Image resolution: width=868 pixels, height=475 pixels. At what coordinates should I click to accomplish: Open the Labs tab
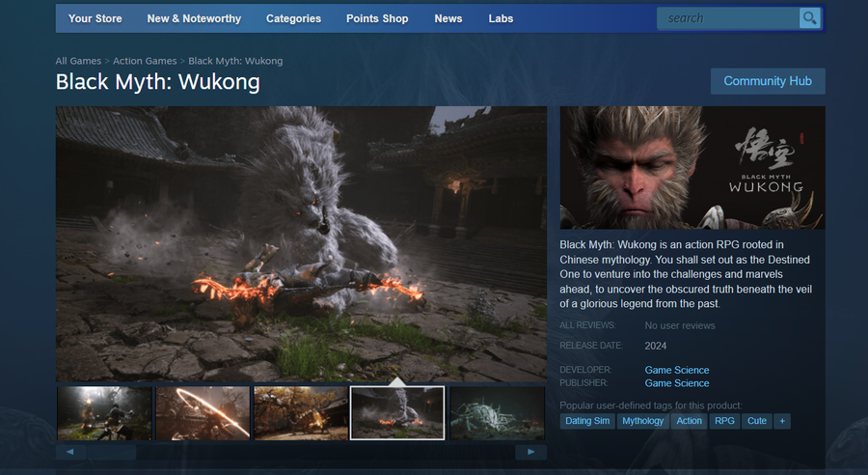[x=501, y=18]
